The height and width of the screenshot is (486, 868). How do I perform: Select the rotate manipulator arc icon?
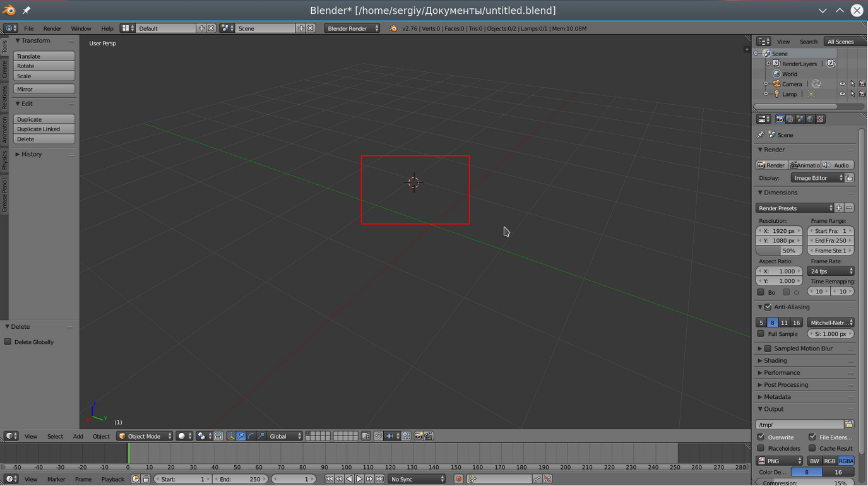click(x=251, y=436)
